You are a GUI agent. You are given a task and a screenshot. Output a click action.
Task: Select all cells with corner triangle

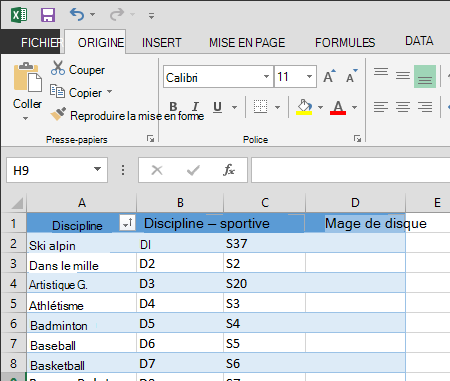(17, 203)
